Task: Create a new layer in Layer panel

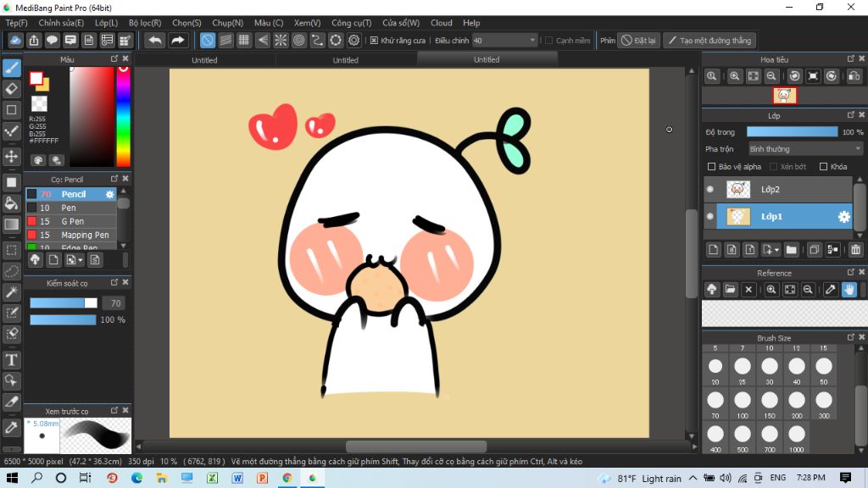Action: 713,250
